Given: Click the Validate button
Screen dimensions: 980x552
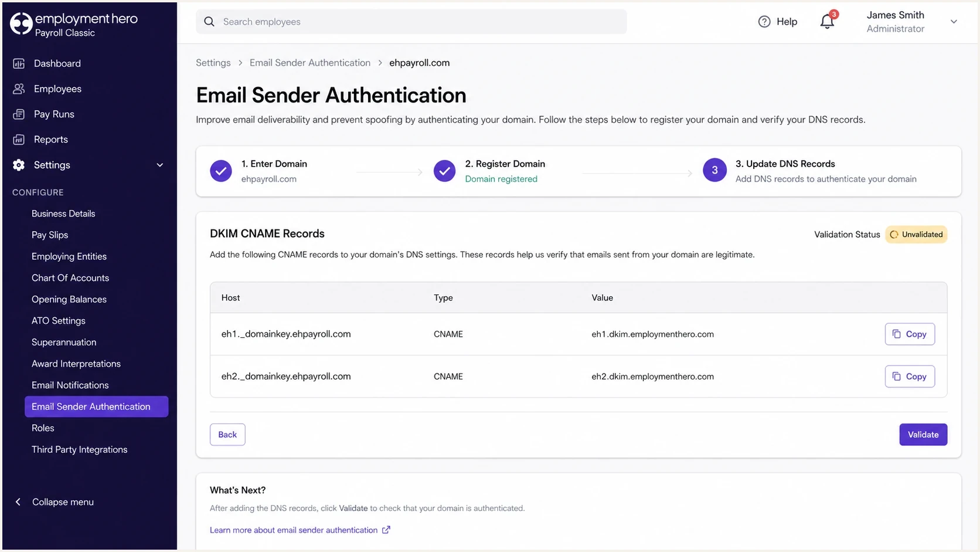Looking at the screenshot, I should click(x=923, y=435).
